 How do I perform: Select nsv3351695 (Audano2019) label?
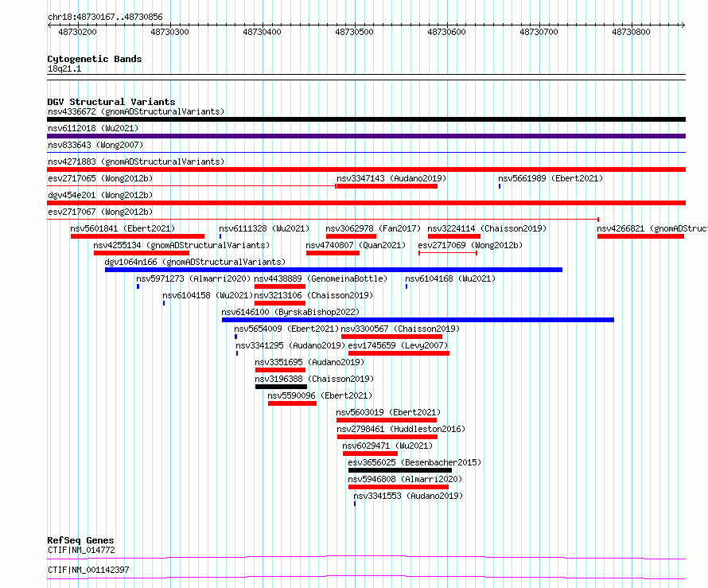(x=309, y=362)
